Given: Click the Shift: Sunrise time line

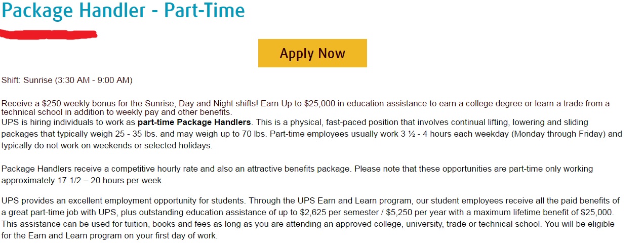Looking at the screenshot, I should click(x=67, y=80).
